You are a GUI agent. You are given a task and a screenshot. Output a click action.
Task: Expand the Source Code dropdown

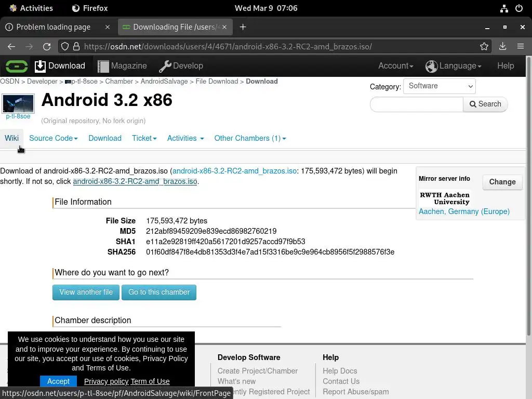(x=54, y=138)
